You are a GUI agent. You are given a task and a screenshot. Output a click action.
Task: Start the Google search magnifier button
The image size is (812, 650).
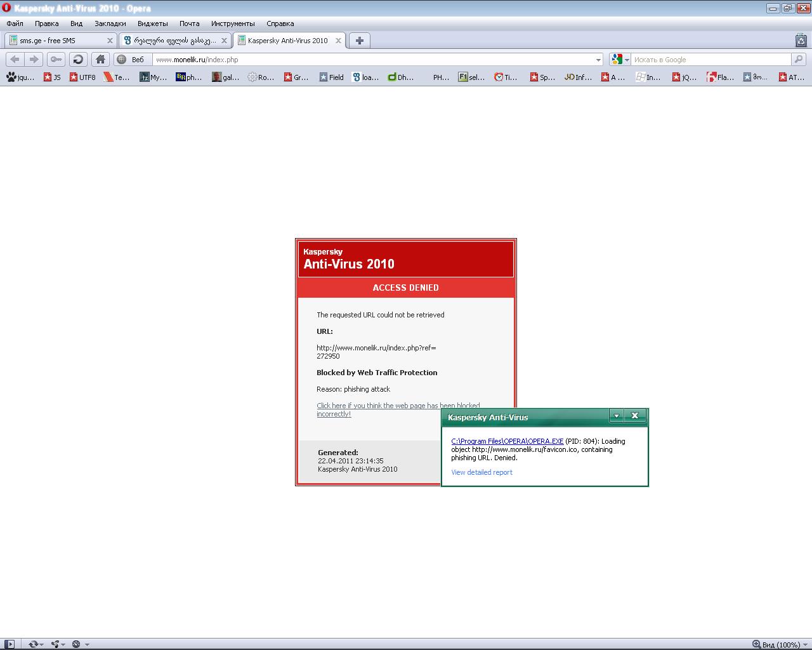(x=799, y=59)
